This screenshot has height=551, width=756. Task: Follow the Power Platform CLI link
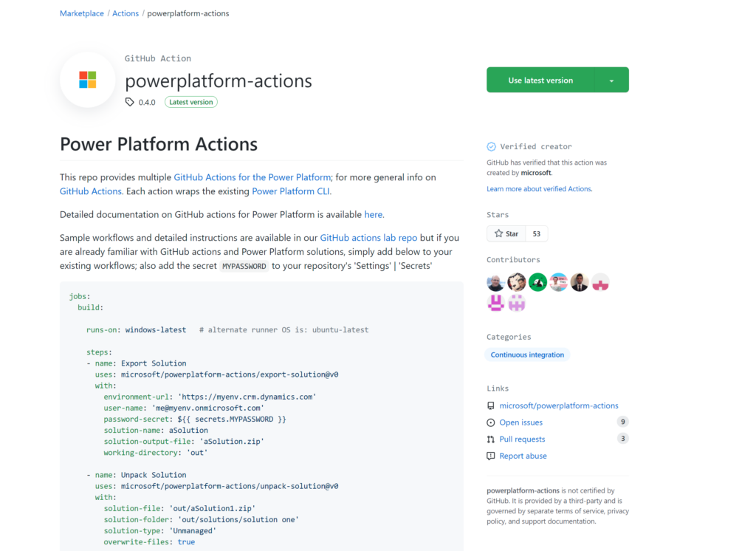coord(291,191)
